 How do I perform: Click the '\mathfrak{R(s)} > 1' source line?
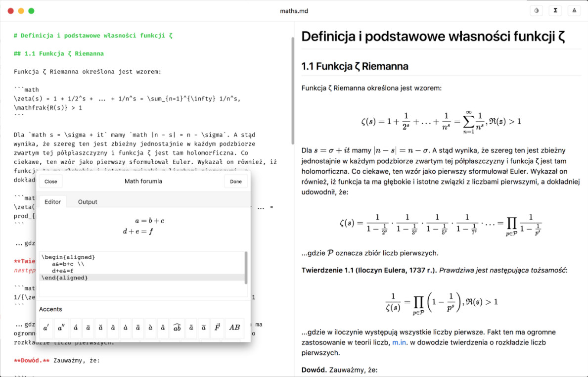pyautogui.click(x=48, y=108)
